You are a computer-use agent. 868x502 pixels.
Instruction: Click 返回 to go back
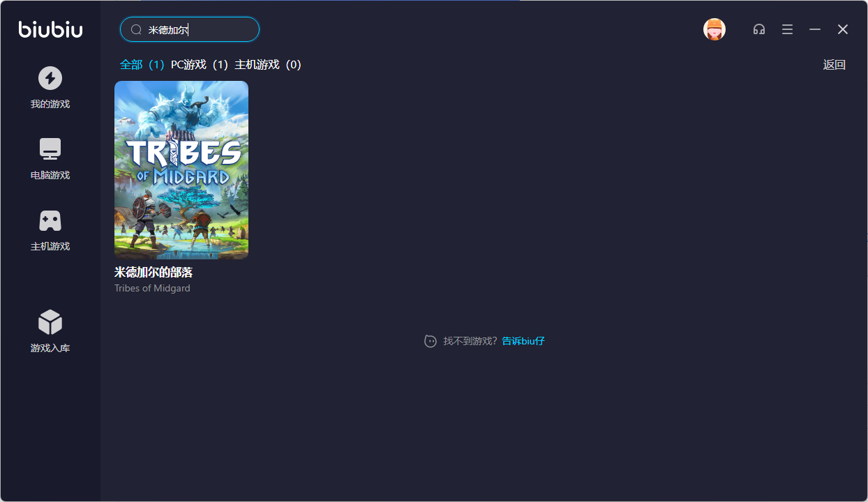pos(834,65)
